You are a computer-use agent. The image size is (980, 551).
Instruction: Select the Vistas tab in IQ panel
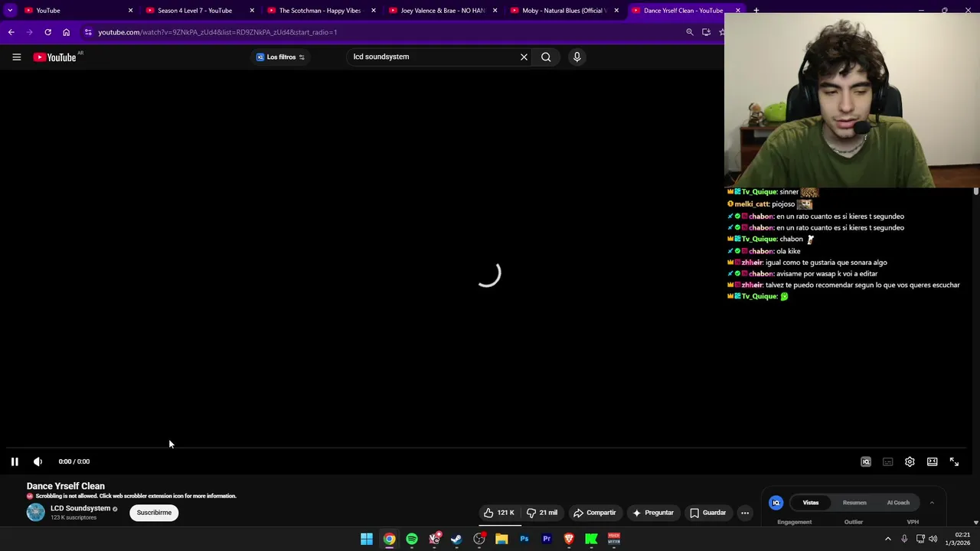pyautogui.click(x=811, y=503)
